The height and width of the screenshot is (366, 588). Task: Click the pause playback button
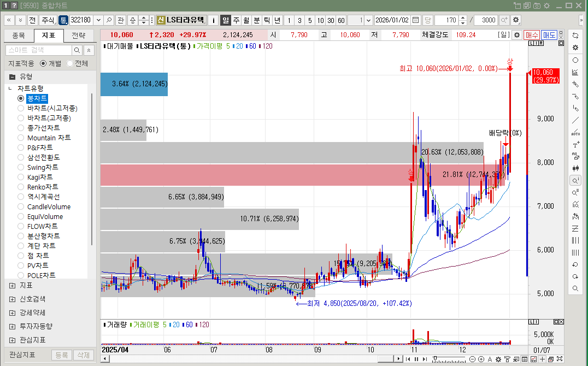(416, 359)
